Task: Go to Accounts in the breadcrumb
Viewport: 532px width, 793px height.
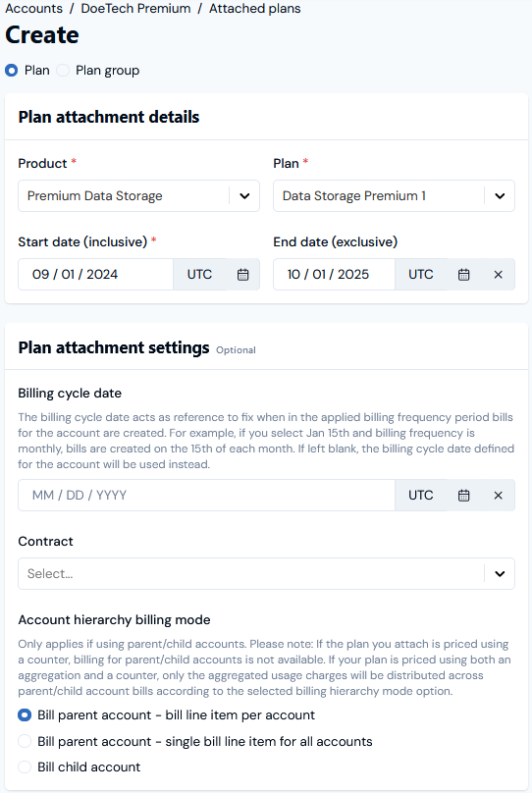Action: tap(34, 9)
